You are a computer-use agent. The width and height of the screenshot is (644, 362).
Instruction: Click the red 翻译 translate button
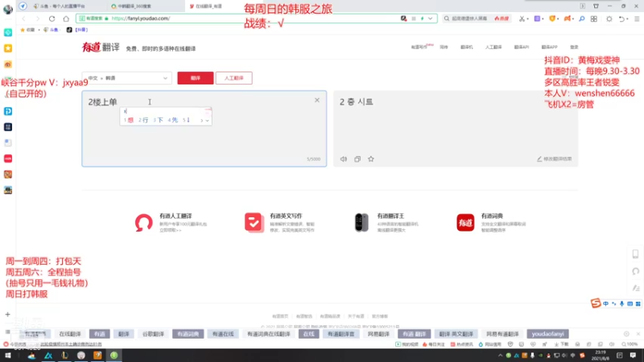pyautogui.click(x=196, y=78)
